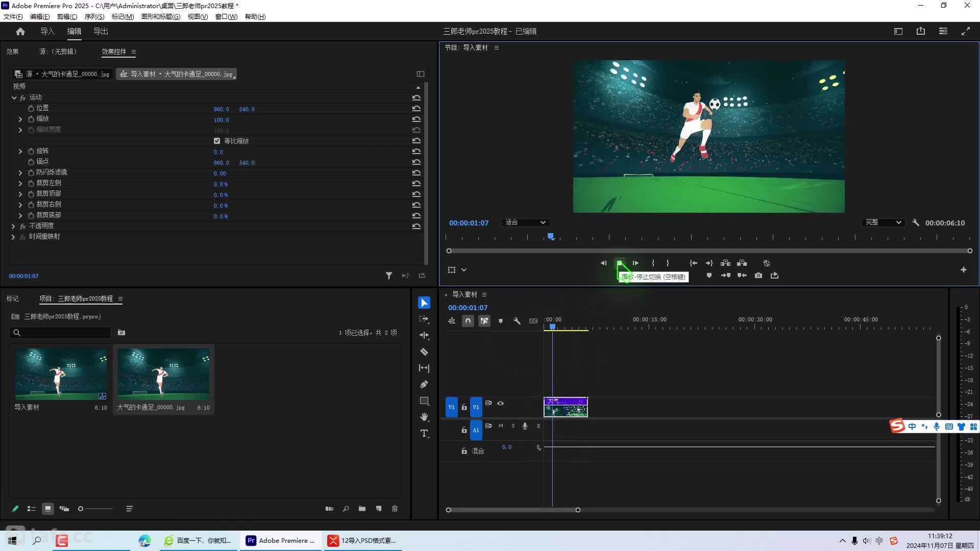Click Export Frame camera icon
Viewport: 980px width, 551px height.
(x=758, y=275)
